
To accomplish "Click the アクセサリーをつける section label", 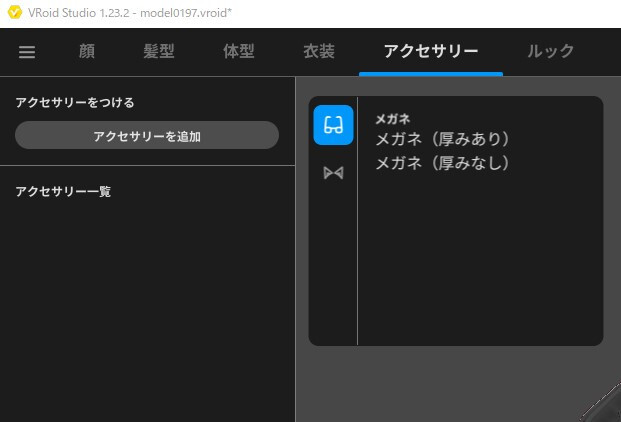I will [75, 102].
